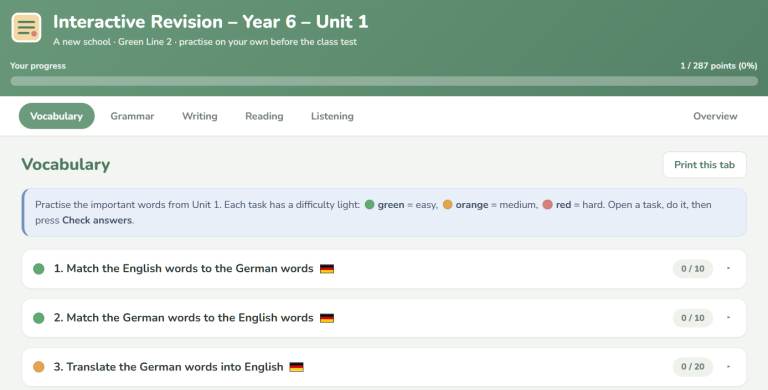This screenshot has height=390, width=768.
Task: Switch to the Writing tab
Action: (x=200, y=116)
